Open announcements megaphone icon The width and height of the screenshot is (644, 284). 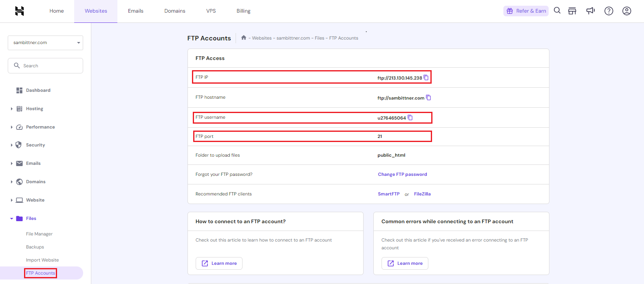pyautogui.click(x=590, y=11)
